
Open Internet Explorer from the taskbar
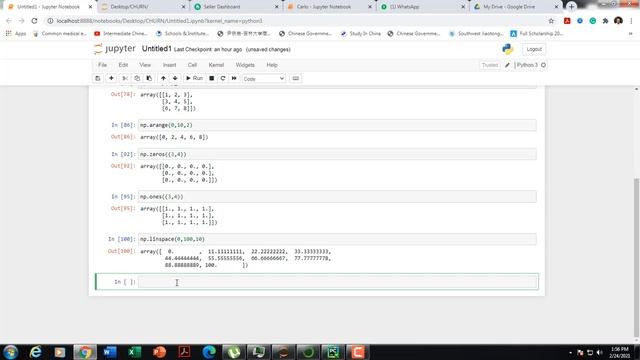(36, 352)
